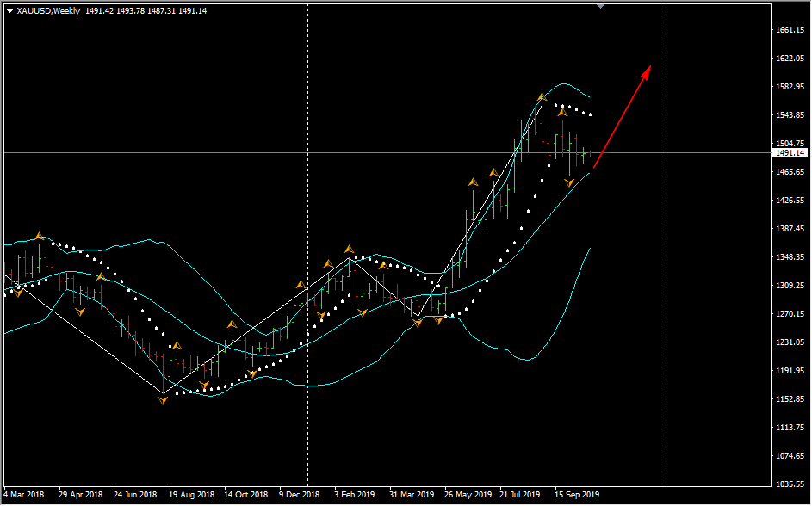Click the 1465.65 price axis label

click(x=790, y=172)
